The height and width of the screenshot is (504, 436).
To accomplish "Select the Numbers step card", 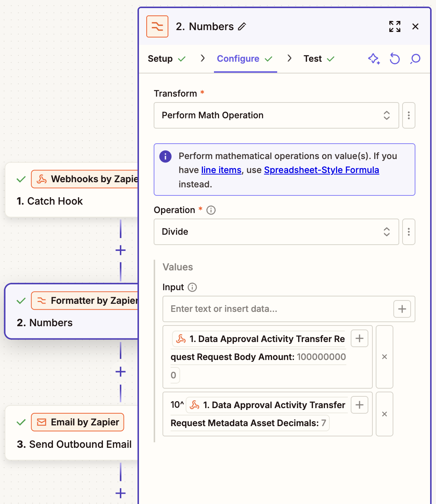I will (x=72, y=312).
